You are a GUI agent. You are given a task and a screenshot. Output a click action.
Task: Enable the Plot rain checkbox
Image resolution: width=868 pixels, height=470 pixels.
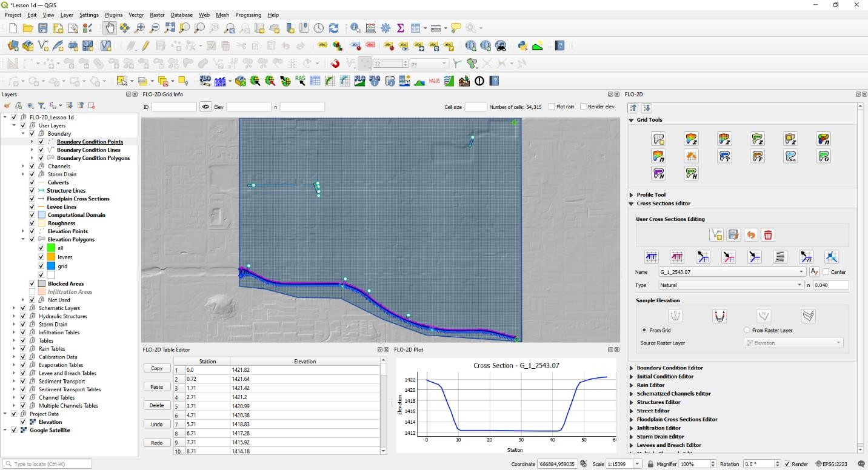[552, 107]
